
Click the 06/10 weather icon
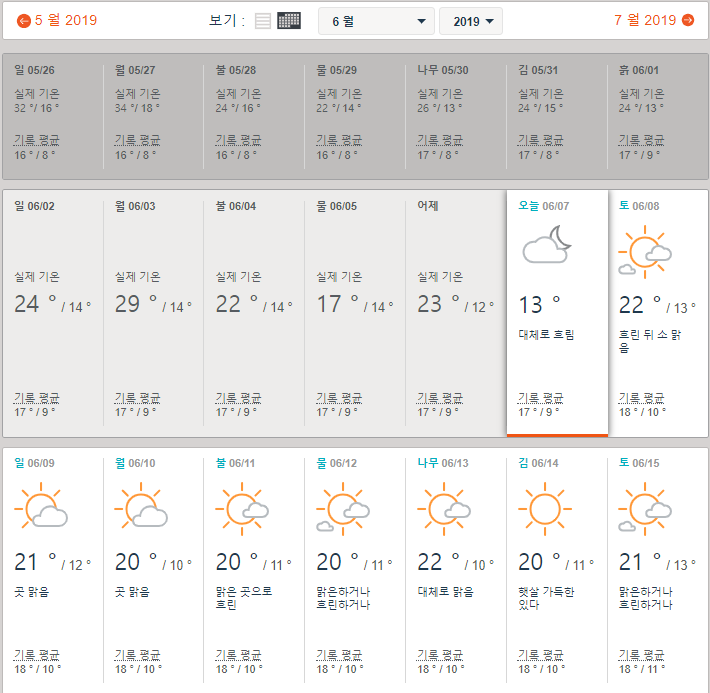(x=141, y=508)
